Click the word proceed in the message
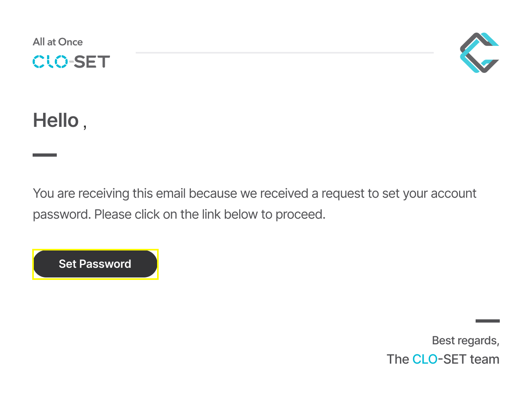The height and width of the screenshot is (416, 532). click(x=300, y=214)
